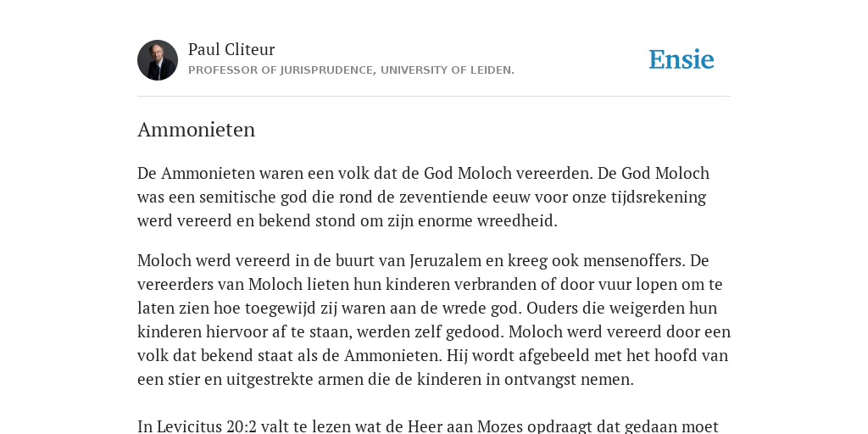Screen dimensions: 868x434
Task: Click the author name Paul Cliteur
Action: click(x=231, y=49)
